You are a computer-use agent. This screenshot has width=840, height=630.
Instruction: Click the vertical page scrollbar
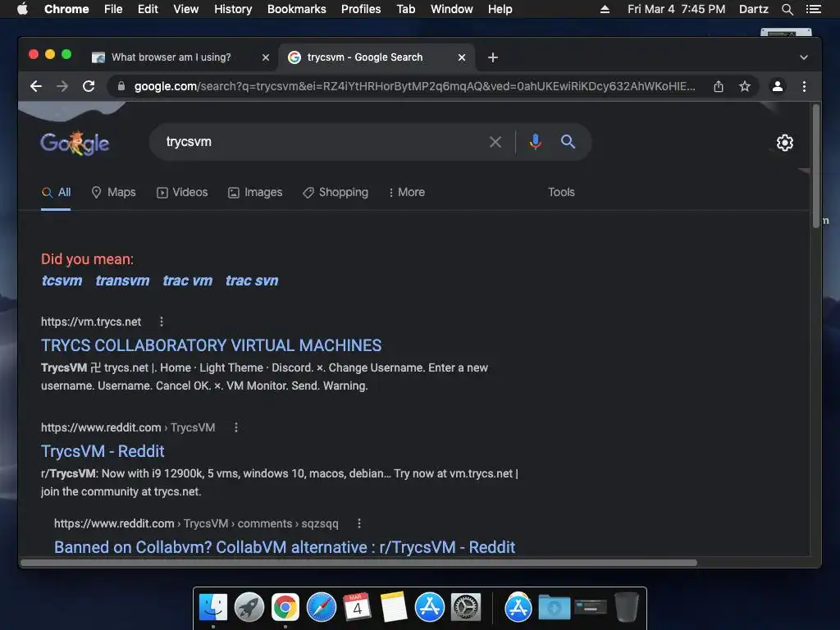point(816,166)
